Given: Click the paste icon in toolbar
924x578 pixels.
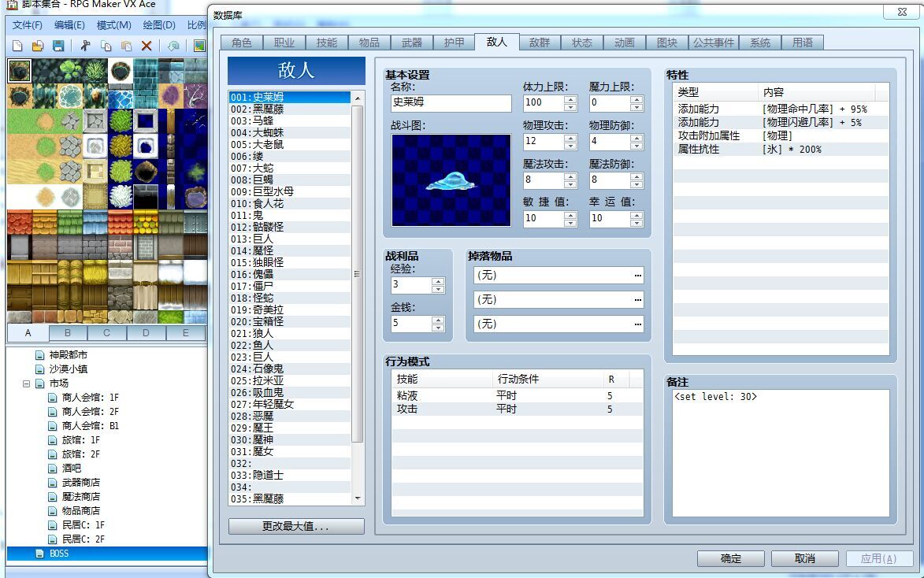Looking at the screenshot, I should click(126, 46).
